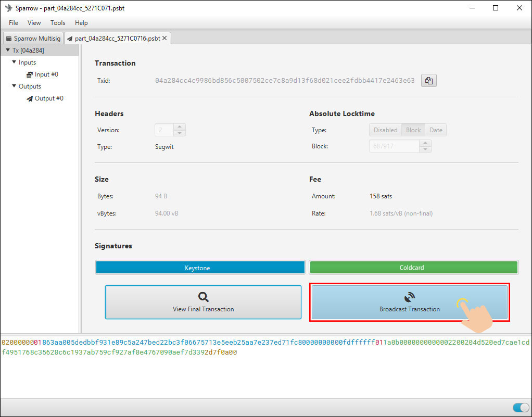Set locktime type to Disabled

pos(385,130)
